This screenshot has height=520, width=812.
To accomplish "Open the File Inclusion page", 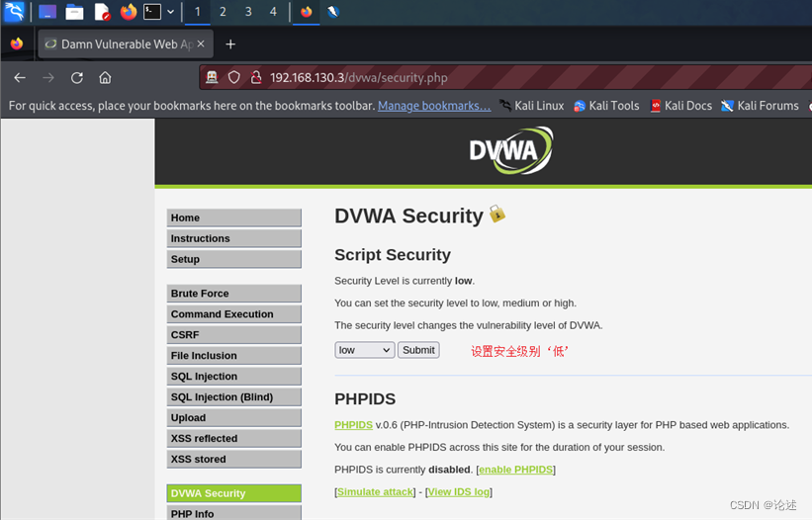I will click(233, 356).
